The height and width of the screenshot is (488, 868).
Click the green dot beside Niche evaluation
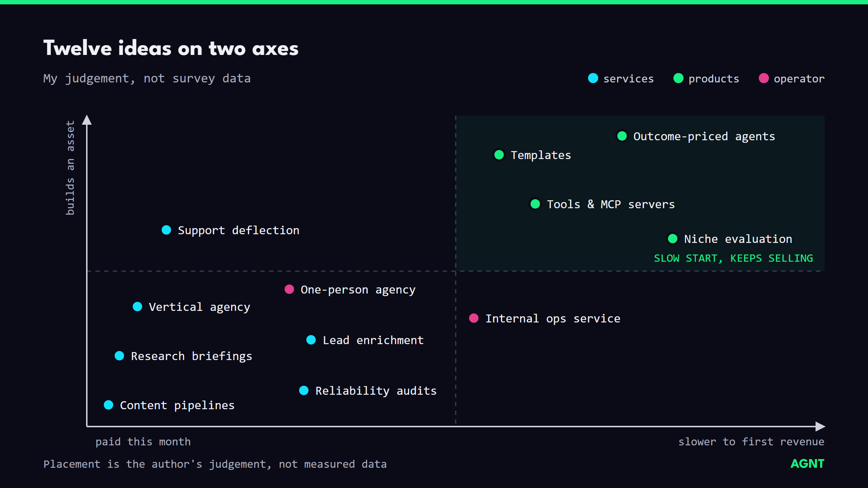click(x=673, y=239)
